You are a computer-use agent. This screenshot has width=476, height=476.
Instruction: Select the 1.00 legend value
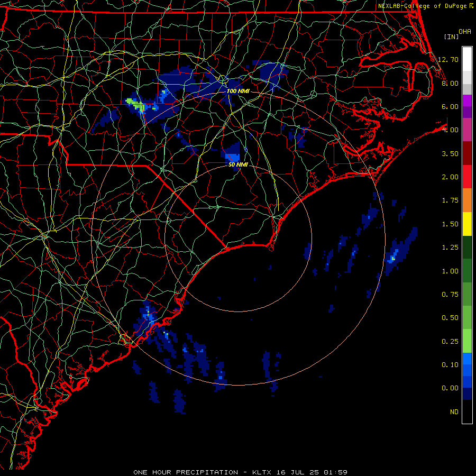click(450, 271)
